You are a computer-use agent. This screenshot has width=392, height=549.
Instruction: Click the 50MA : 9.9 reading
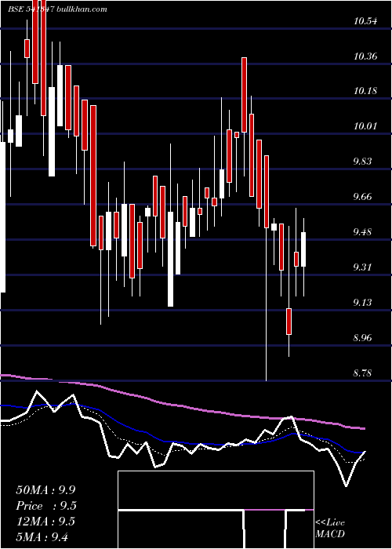(x=45, y=490)
